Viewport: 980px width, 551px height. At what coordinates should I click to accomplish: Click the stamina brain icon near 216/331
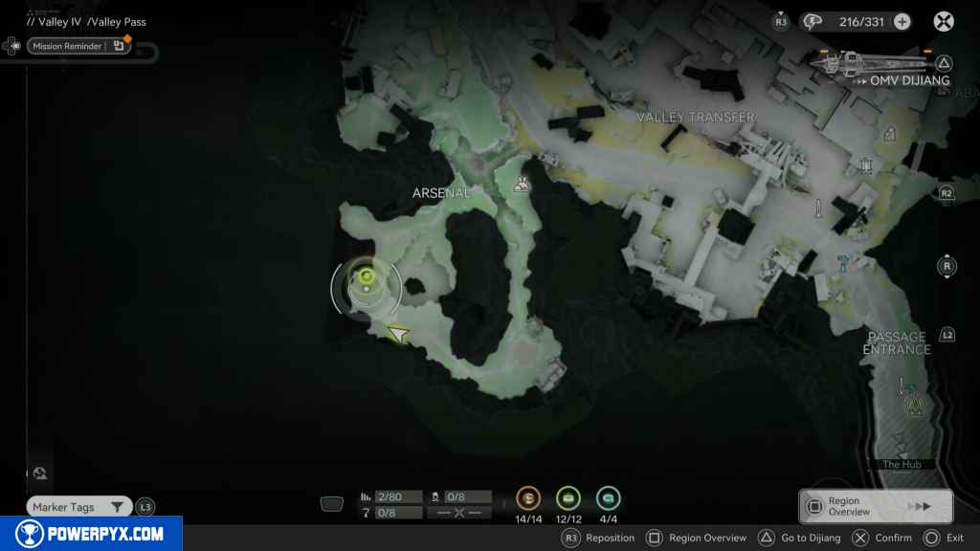coord(813,21)
